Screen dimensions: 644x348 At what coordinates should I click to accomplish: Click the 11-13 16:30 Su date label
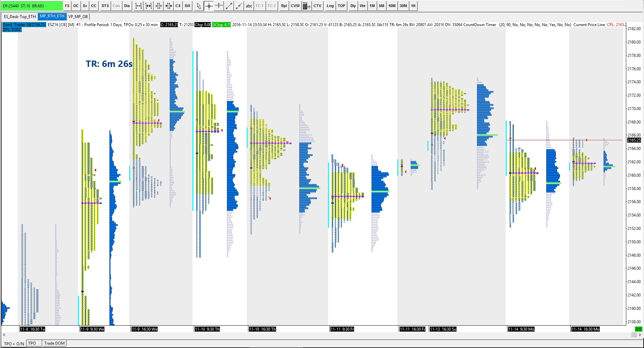[x=443, y=329]
